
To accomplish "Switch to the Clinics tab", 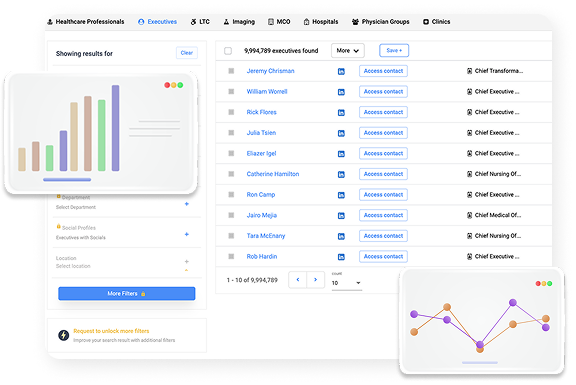I will [x=436, y=22].
